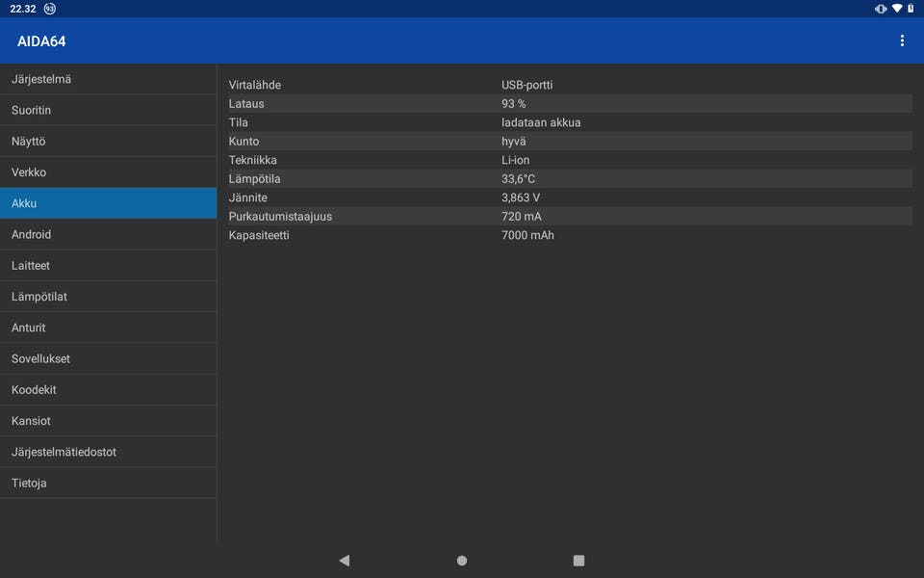Open the three-dot overflow menu

click(902, 40)
